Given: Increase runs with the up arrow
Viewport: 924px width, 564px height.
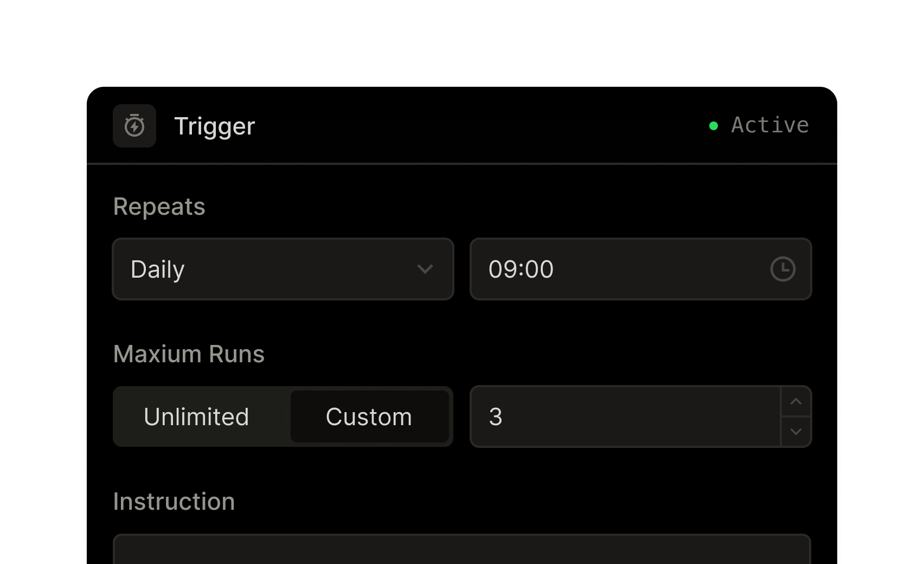Looking at the screenshot, I should pyautogui.click(x=796, y=402).
